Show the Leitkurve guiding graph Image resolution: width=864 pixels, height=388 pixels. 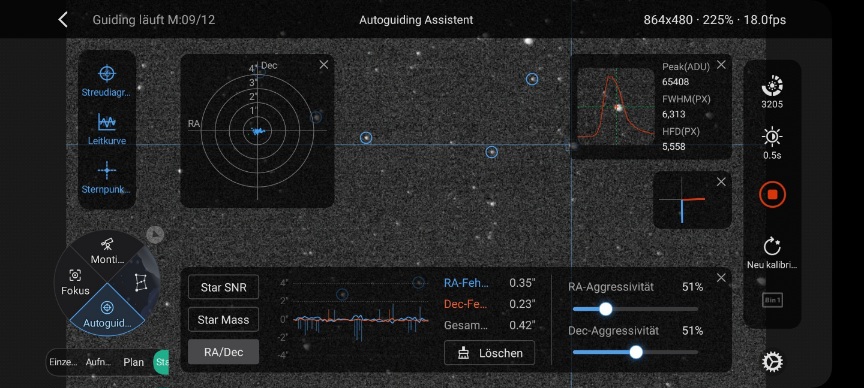107,122
